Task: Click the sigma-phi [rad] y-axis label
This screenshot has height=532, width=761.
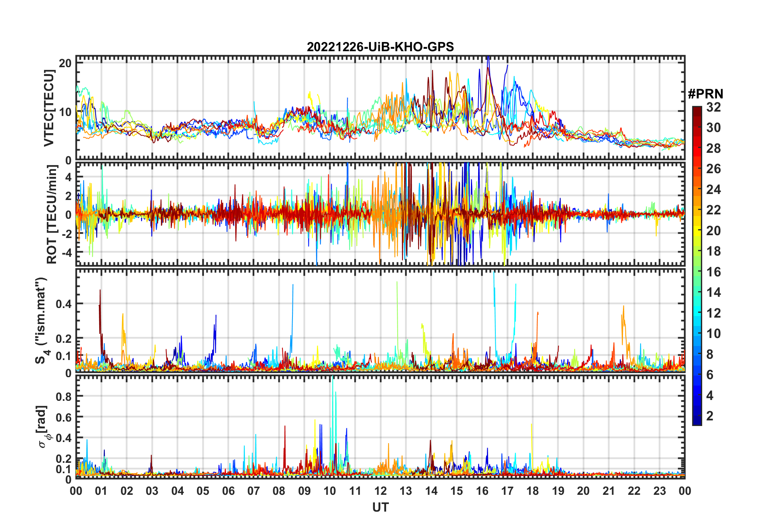Action: pos(43,427)
